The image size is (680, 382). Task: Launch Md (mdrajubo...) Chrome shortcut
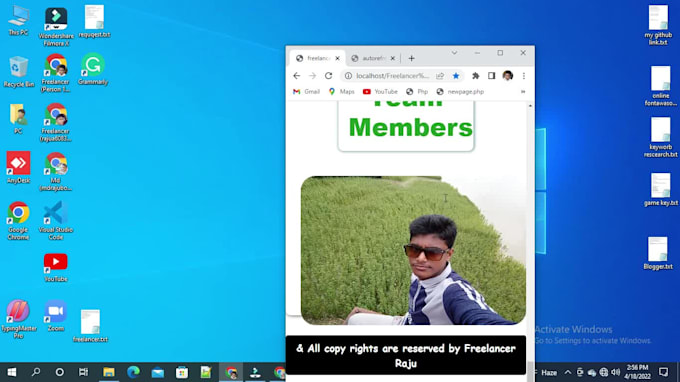pos(56,172)
